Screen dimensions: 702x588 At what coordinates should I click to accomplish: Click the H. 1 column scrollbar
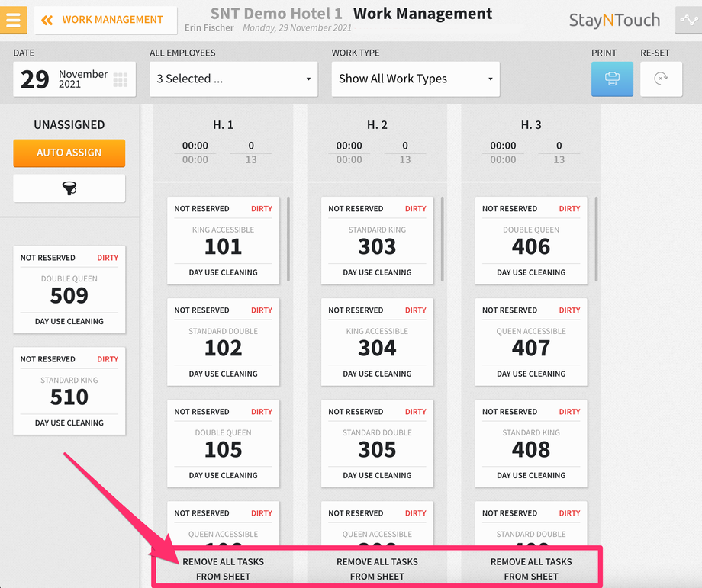[x=288, y=239]
